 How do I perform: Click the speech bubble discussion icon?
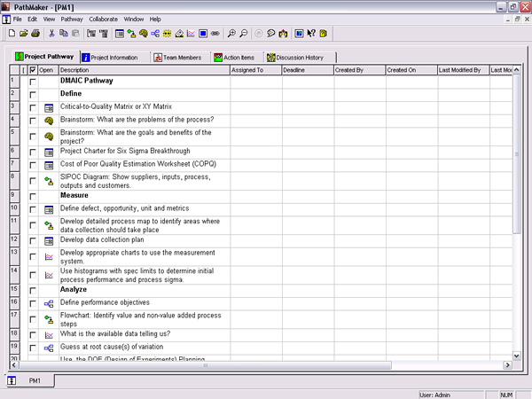(x=270, y=34)
